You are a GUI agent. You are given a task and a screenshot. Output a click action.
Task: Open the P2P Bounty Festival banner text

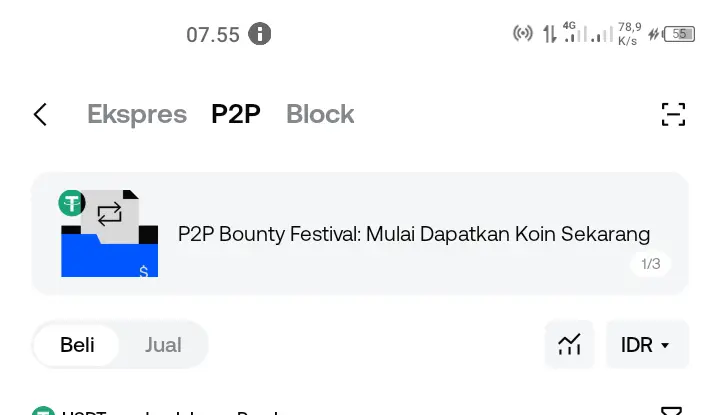414,234
